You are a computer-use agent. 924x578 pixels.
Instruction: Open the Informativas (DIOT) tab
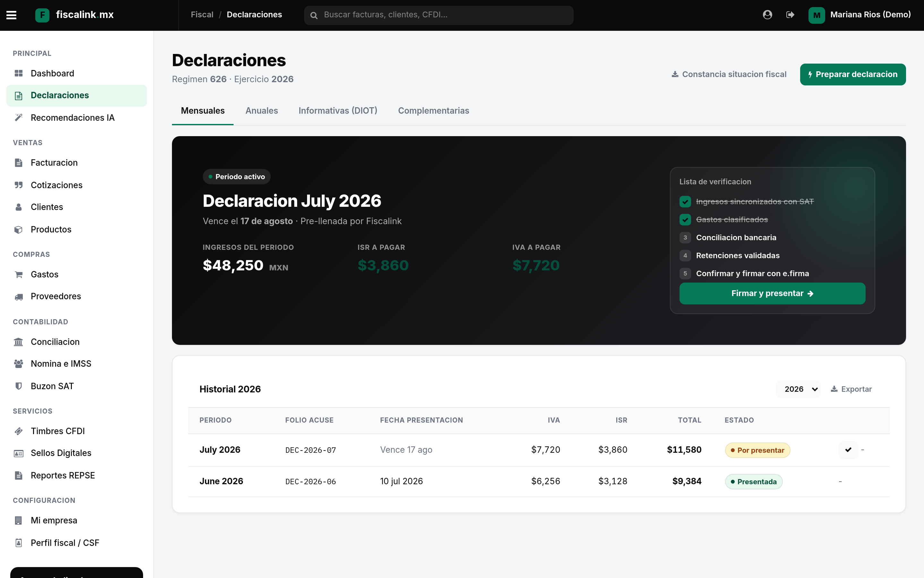point(338,111)
